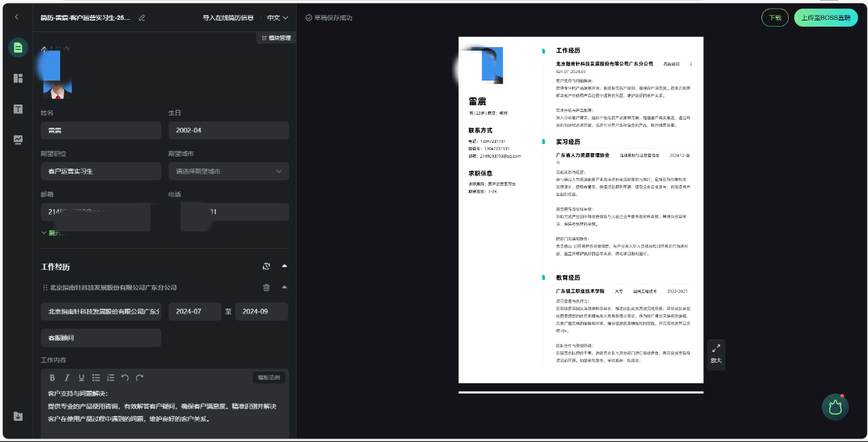Click the 教育经历 heading in preview
This screenshot has height=442, width=868.
click(x=568, y=278)
